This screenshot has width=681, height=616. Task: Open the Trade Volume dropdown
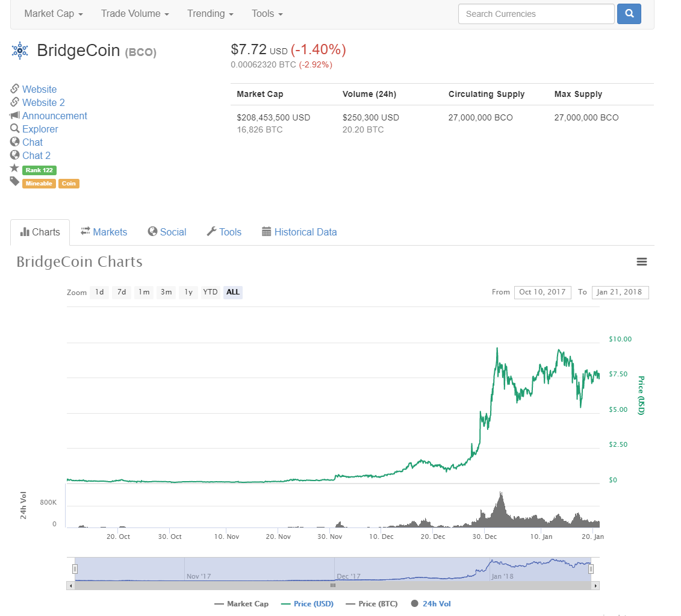click(135, 14)
